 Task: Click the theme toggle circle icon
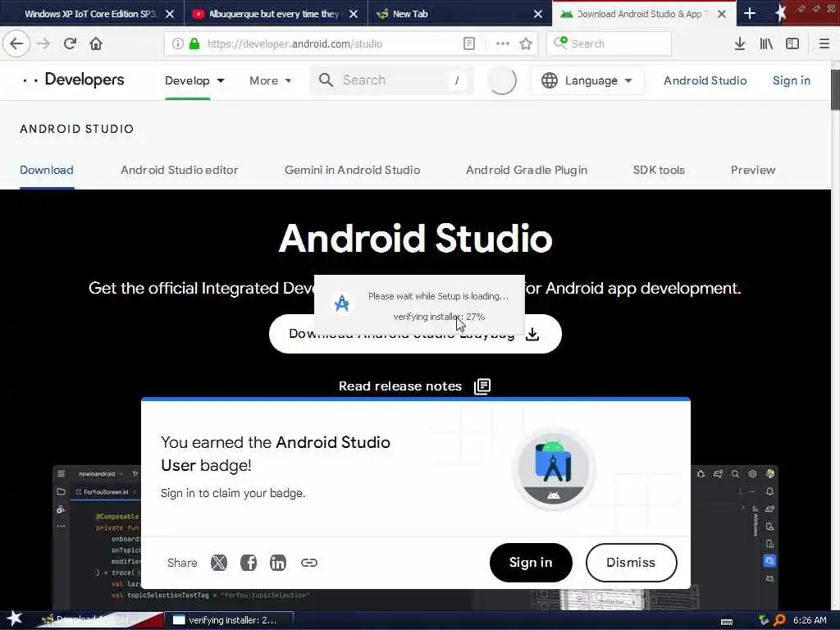click(502, 80)
